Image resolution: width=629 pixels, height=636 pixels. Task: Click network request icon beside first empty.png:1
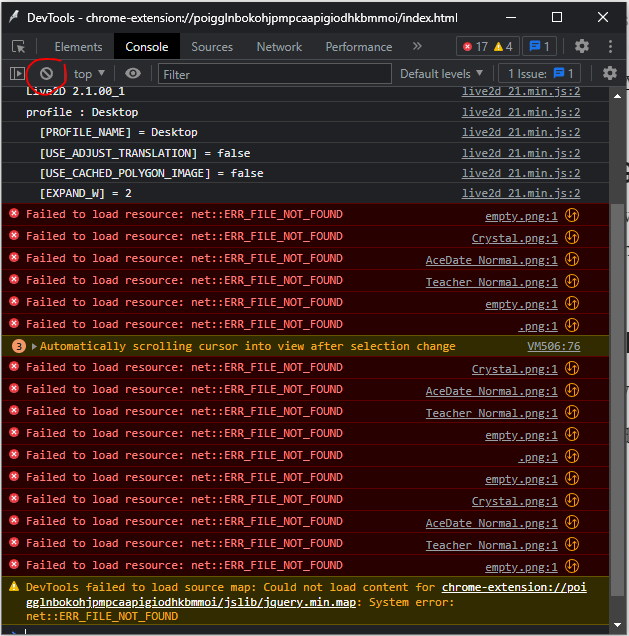[572, 215]
